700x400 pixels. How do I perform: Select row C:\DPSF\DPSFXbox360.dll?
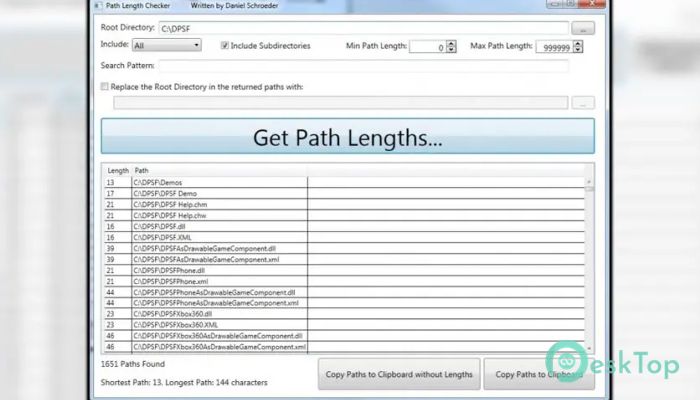coord(344,314)
